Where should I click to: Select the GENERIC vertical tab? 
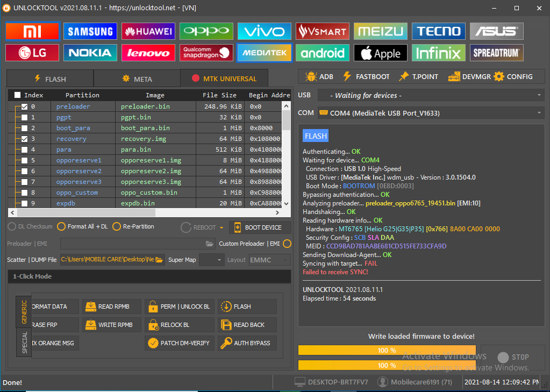click(24, 312)
